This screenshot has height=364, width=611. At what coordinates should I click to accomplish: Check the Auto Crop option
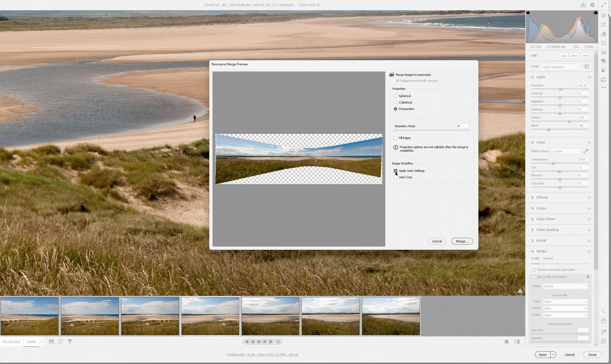395,177
